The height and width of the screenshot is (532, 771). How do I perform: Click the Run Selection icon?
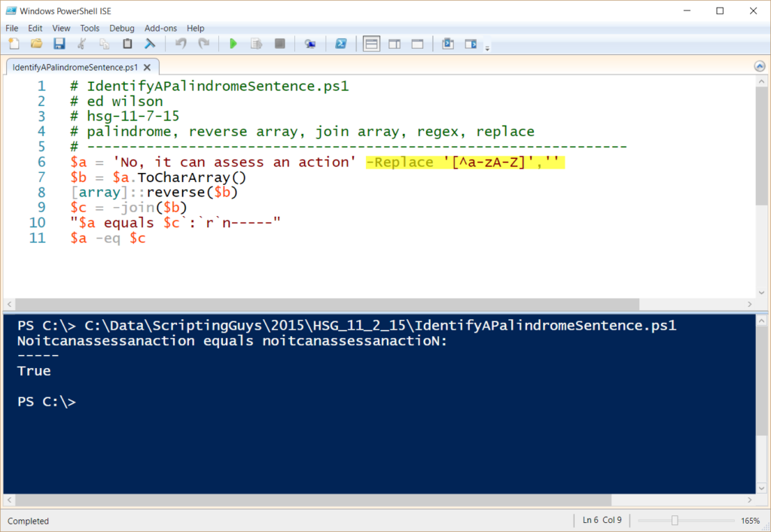[256, 44]
